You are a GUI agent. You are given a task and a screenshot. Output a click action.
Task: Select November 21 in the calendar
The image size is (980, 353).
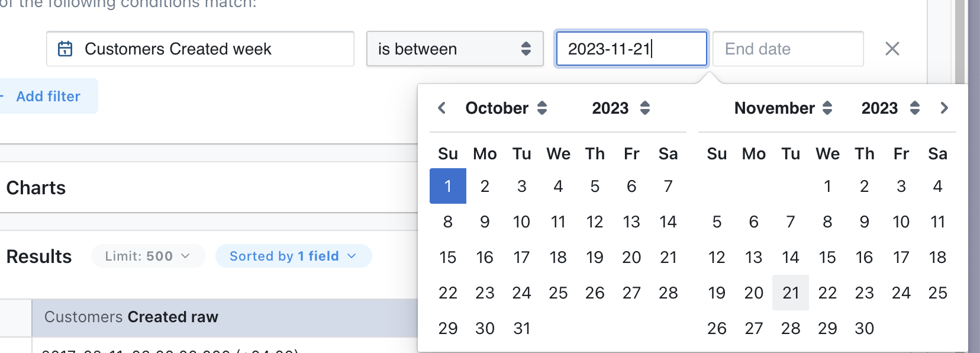pos(791,292)
